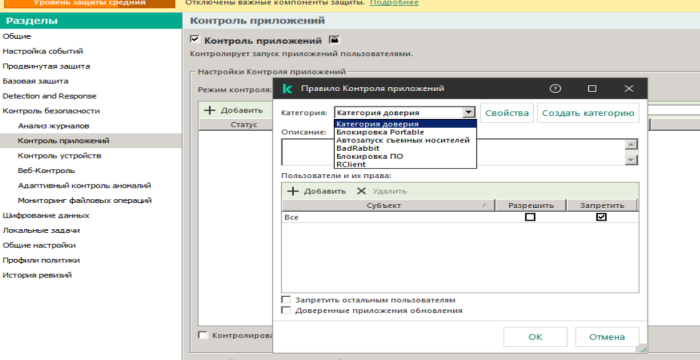Open Мониторинг файловых операций subsection

tap(85, 201)
